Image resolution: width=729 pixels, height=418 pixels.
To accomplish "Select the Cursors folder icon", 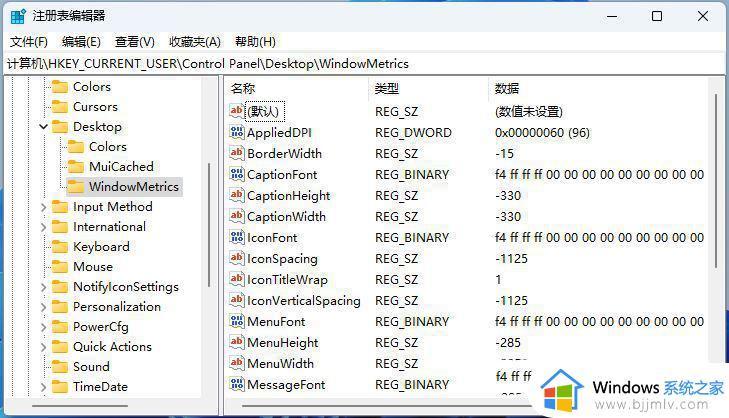I will 60,106.
